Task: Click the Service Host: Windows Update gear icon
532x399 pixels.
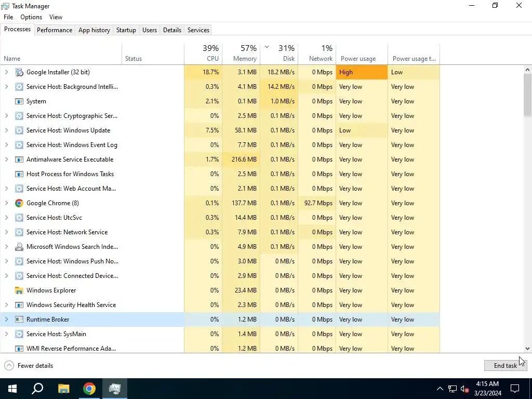Action: click(x=19, y=130)
